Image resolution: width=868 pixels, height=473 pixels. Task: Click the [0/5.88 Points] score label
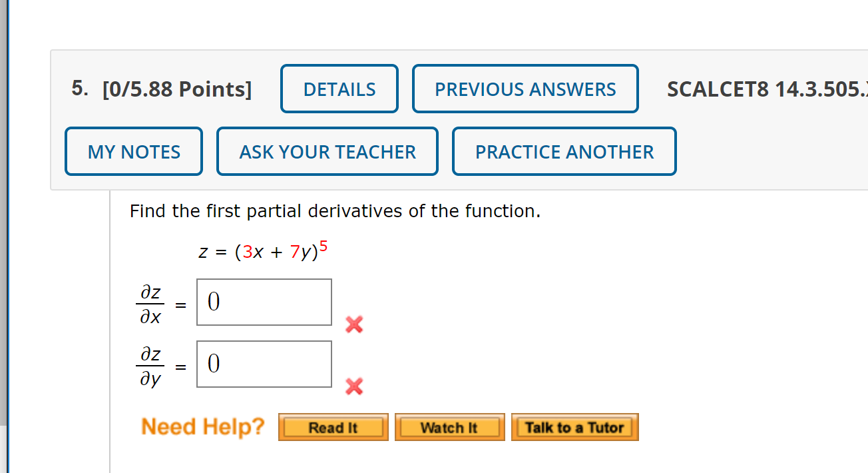[177, 89]
